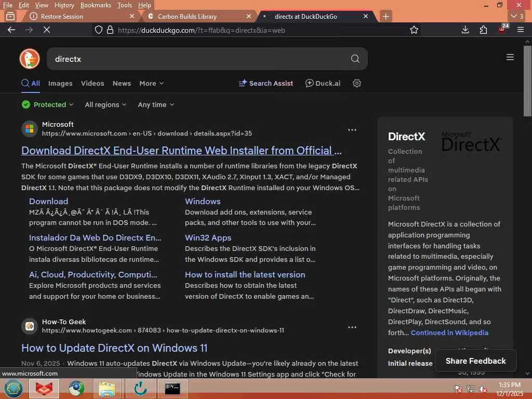Expand the Protected safe search dropdown
The width and height of the screenshot is (532, 399).
(47, 104)
